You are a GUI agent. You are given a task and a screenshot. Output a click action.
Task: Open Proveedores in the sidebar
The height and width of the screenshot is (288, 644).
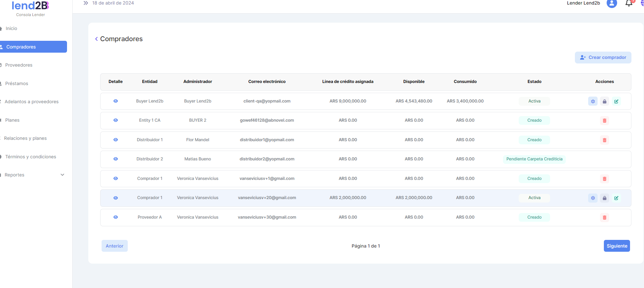tap(19, 65)
